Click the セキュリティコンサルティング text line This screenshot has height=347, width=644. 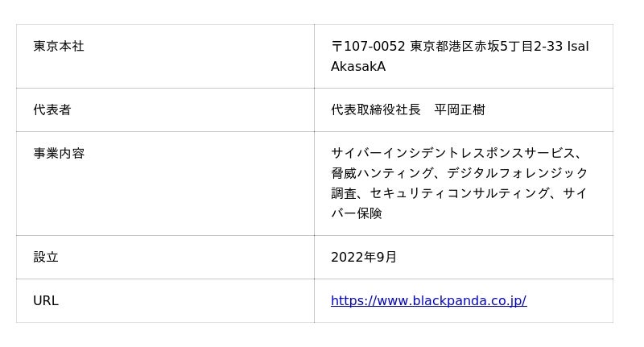click(x=460, y=193)
